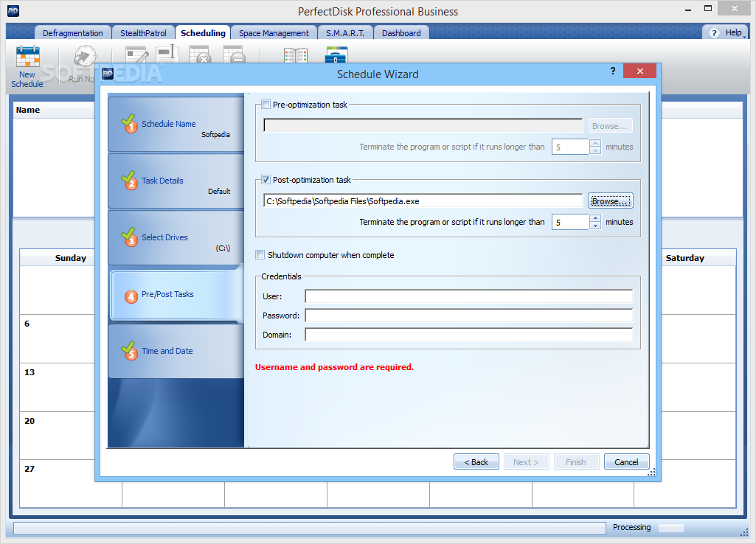Go to Time and Date wizard step

176,352
